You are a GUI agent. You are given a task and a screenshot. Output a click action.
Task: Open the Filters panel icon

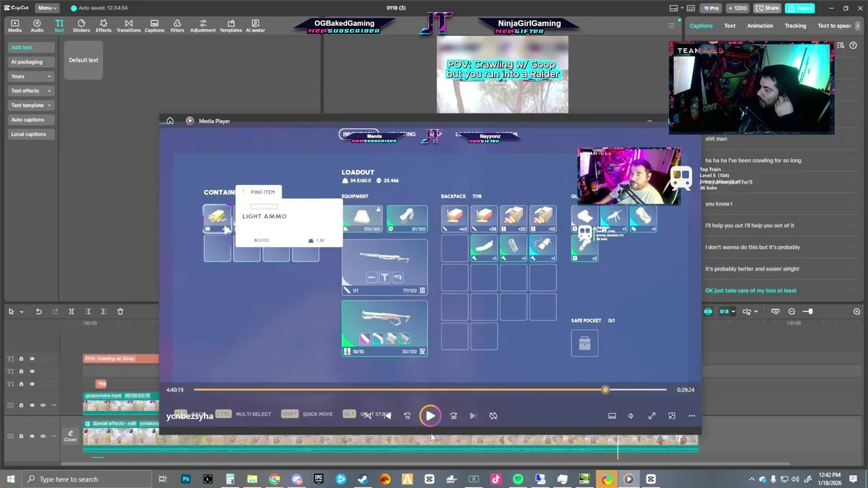click(177, 26)
